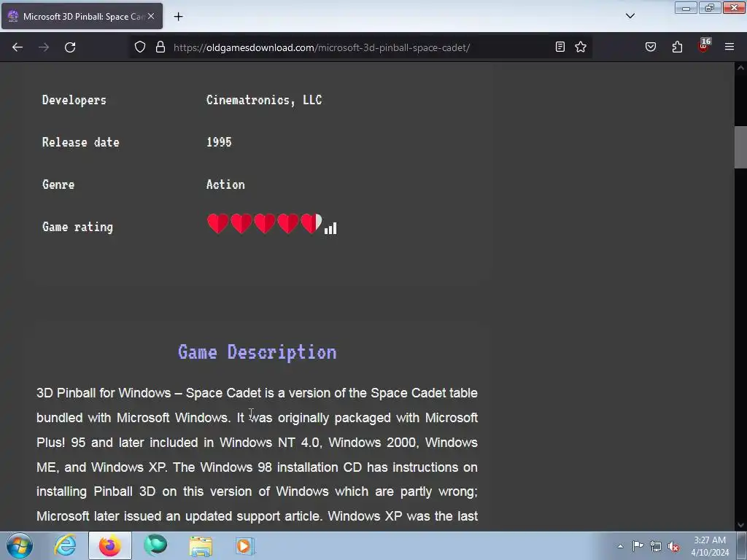This screenshot has height=560, width=747.
Task: Launch Internet Explorer from taskbar
Action: [65, 545]
